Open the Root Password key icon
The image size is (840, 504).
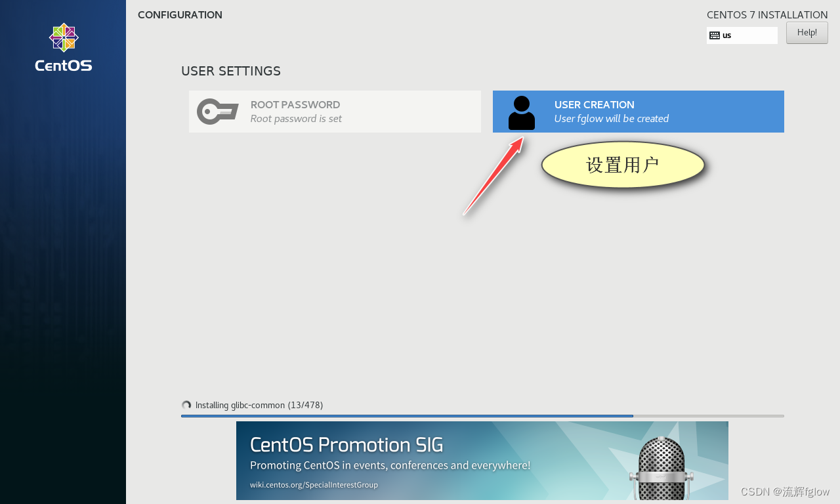pyautogui.click(x=217, y=112)
